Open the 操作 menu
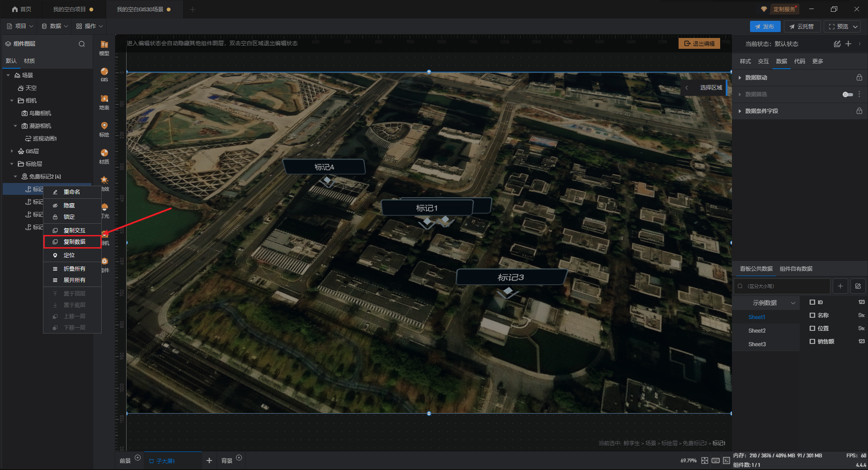This screenshot has width=868, height=470. (90, 26)
